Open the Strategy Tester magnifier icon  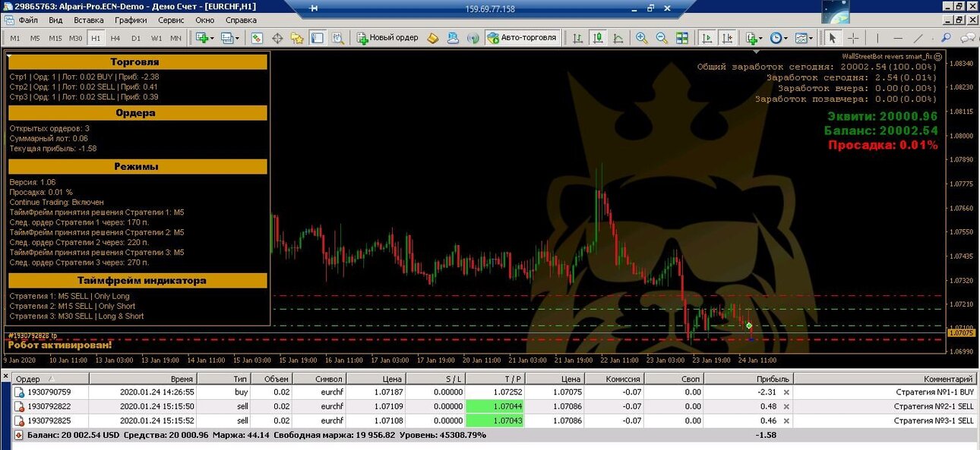pyautogui.click(x=338, y=38)
